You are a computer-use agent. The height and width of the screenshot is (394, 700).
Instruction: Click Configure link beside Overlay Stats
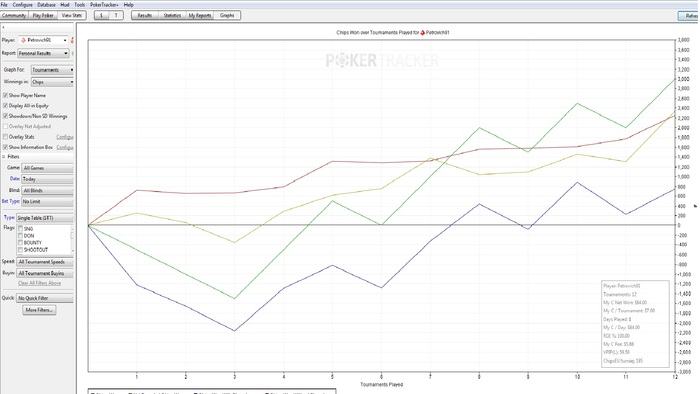pos(65,137)
